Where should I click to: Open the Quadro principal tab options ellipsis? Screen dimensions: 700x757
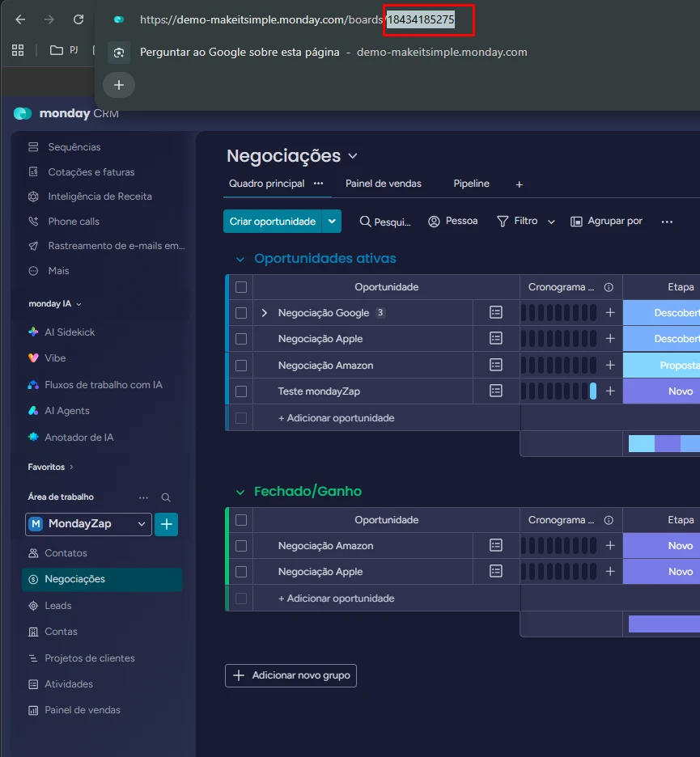[318, 184]
